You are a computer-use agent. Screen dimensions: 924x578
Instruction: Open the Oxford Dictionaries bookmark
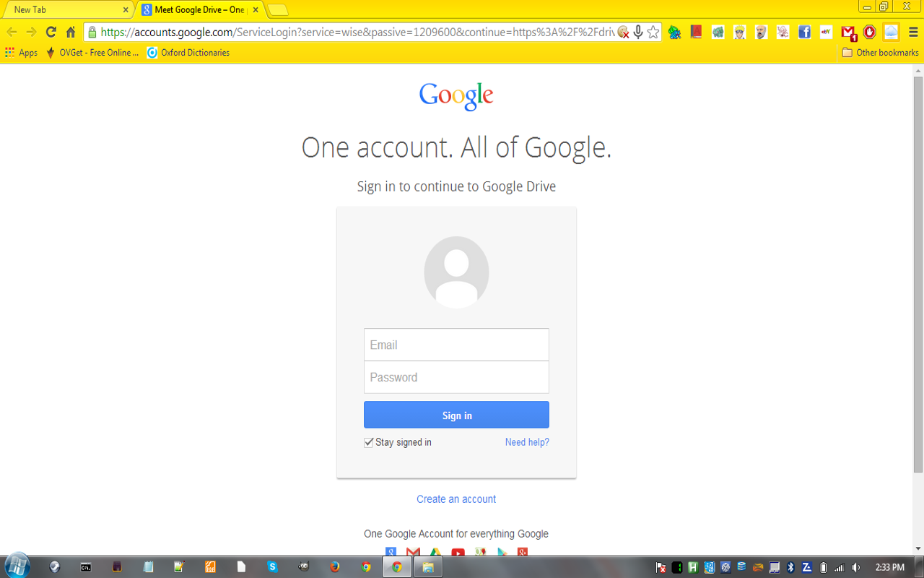click(188, 53)
